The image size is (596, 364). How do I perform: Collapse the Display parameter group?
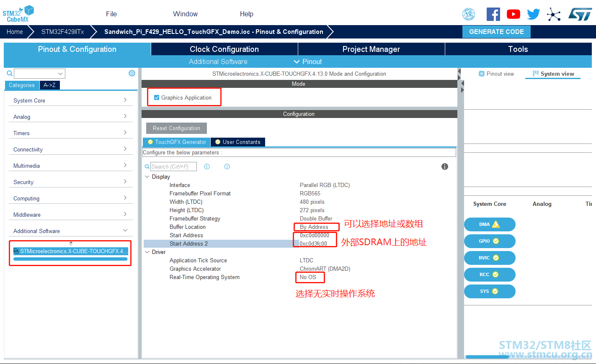click(147, 177)
